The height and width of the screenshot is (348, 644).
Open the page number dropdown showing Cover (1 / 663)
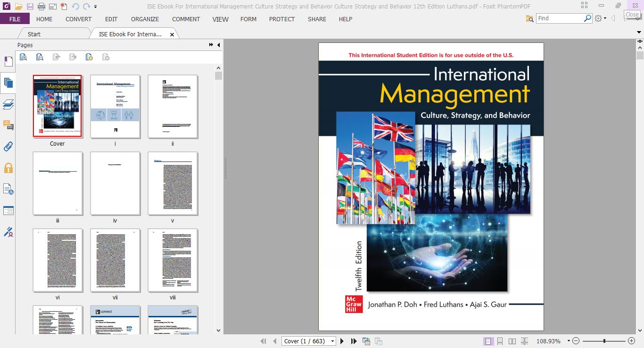(x=332, y=341)
